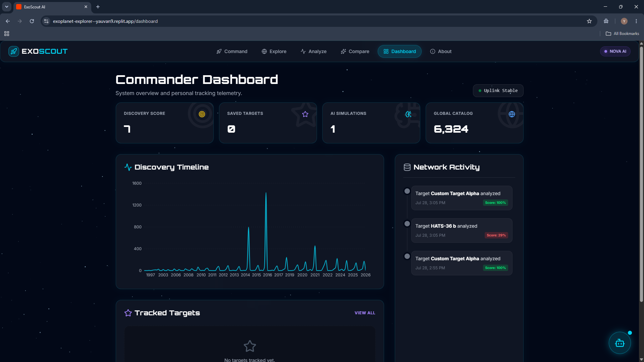Open the Compare page
The image size is (644, 362).
coord(355,51)
